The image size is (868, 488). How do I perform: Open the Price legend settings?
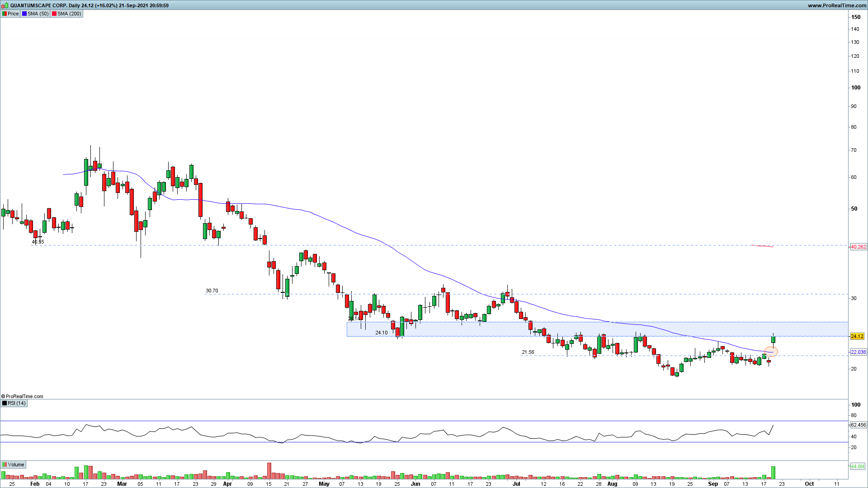(x=10, y=14)
